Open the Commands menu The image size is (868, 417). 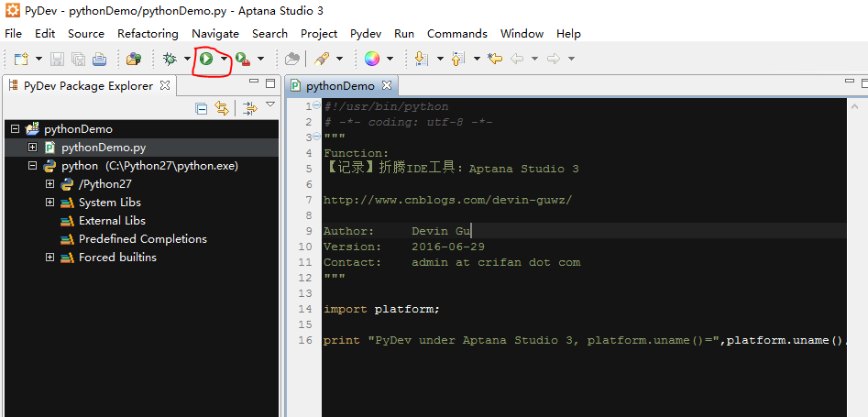pos(457,34)
